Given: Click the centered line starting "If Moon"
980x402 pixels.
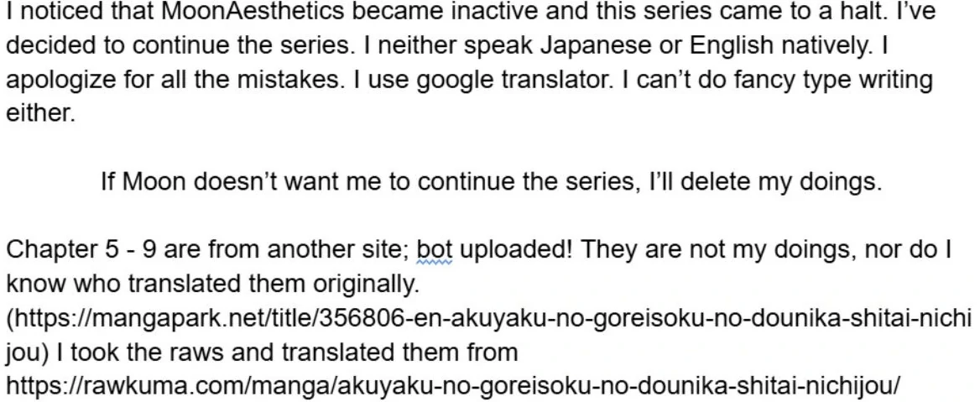Looking at the screenshot, I should point(490,181).
